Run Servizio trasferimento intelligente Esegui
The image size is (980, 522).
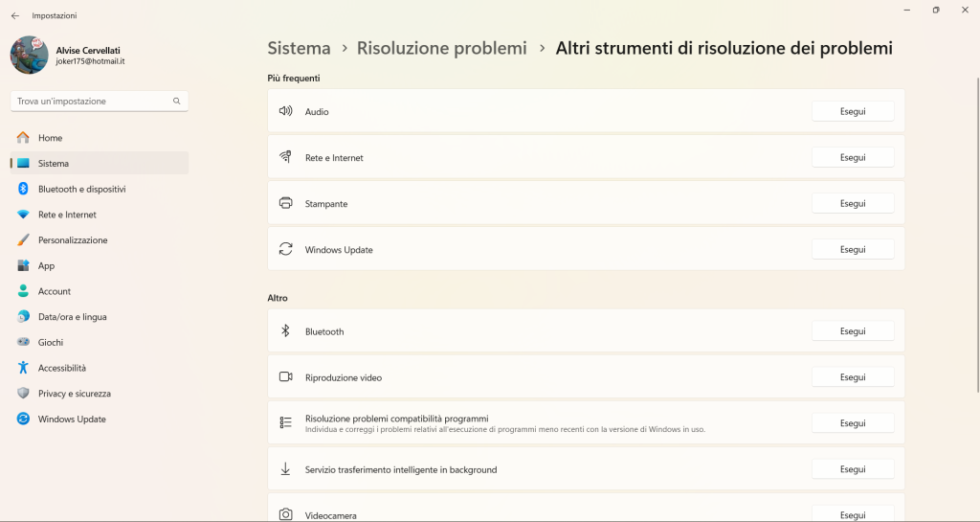click(853, 469)
